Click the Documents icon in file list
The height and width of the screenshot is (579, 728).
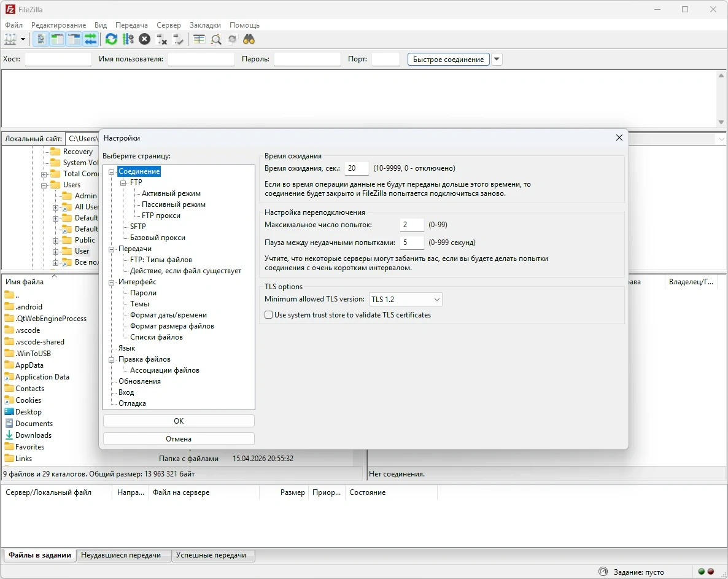(x=9, y=424)
